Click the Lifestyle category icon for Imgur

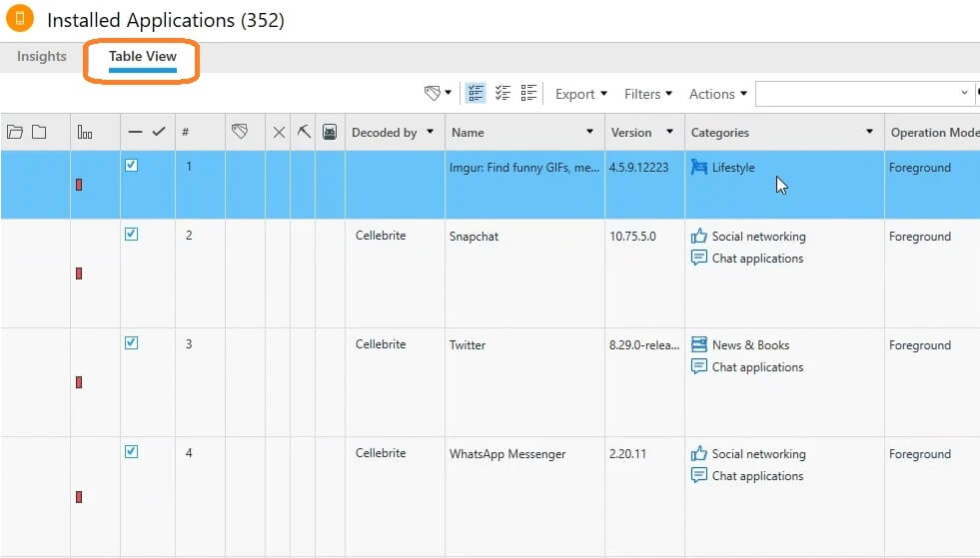[699, 168]
